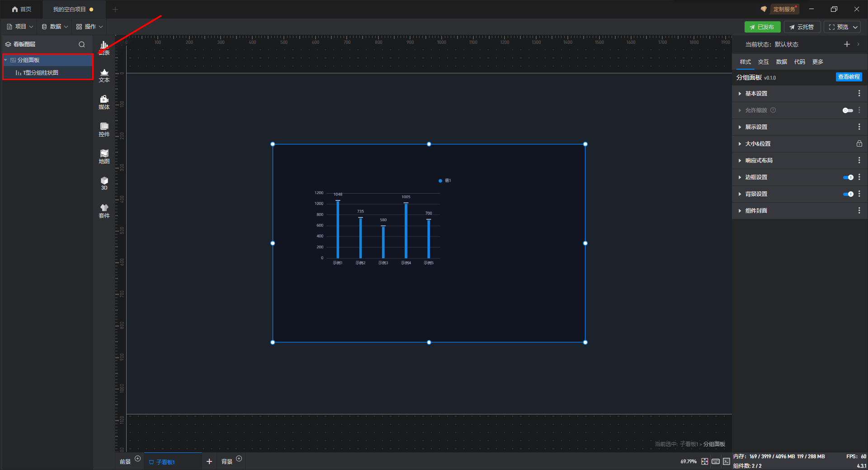Disable the 背景设置 toggle switch

848,194
